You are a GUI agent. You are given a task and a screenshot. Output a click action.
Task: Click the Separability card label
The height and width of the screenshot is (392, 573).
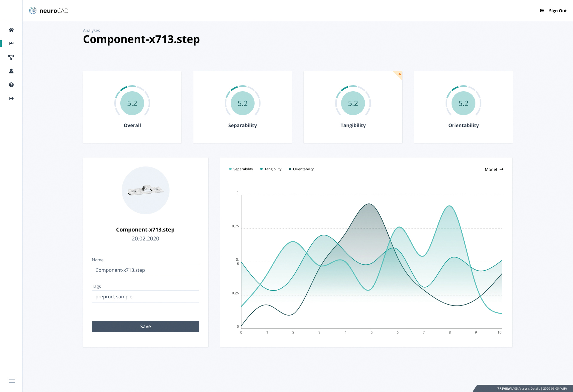coord(243,125)
